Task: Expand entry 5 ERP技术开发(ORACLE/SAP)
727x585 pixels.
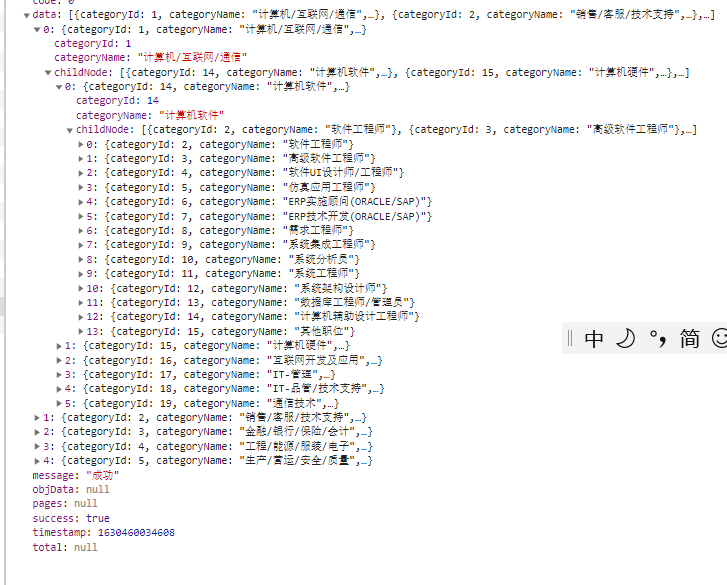Action: click(x=81, y=216)
